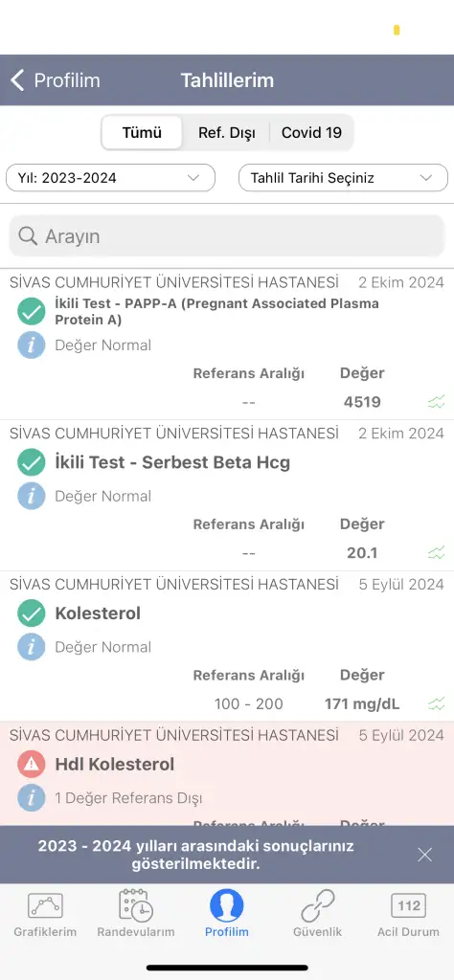This screenshot has width=454, height=980.
Task: Go back to Profilim page
Action: (x=55, y=80)
